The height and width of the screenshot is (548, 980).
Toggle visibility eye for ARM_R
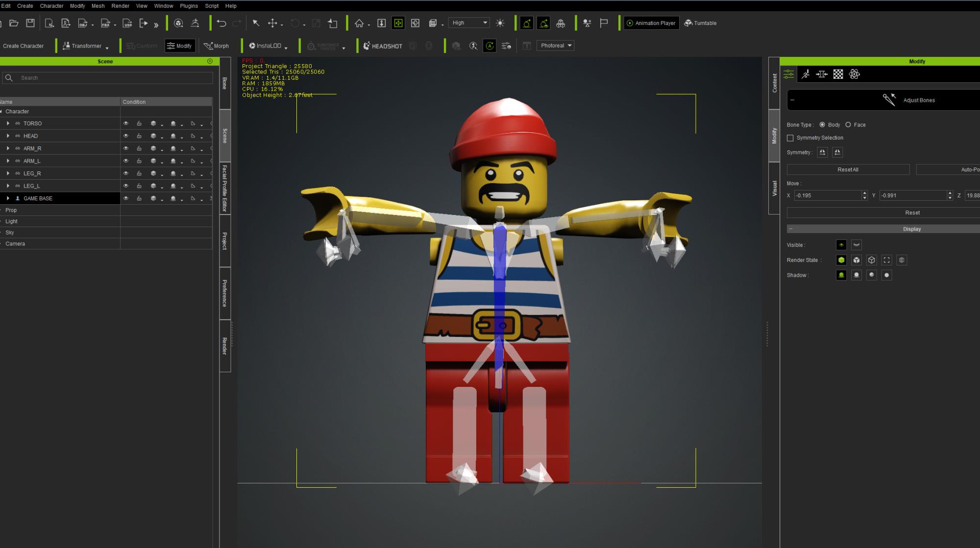[126, 148]
